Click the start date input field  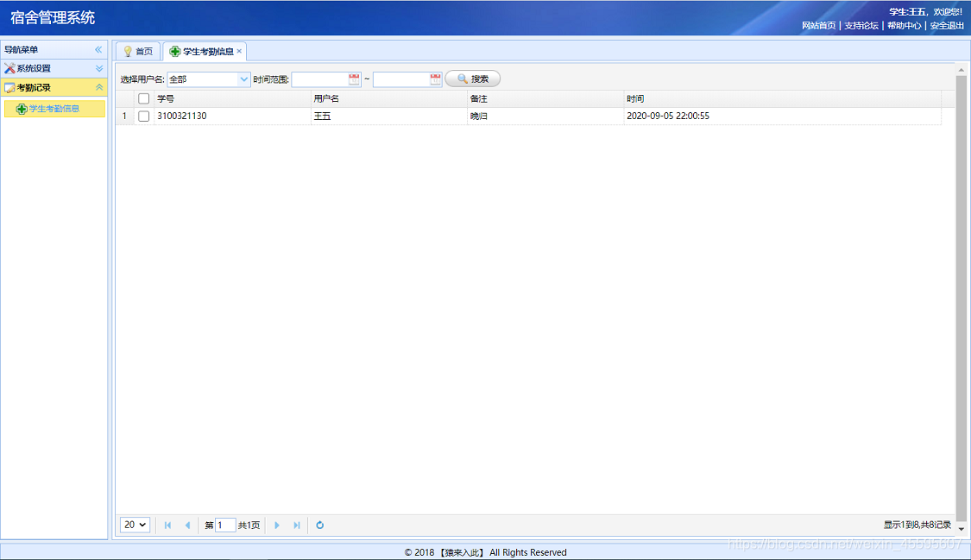(319, 79)
